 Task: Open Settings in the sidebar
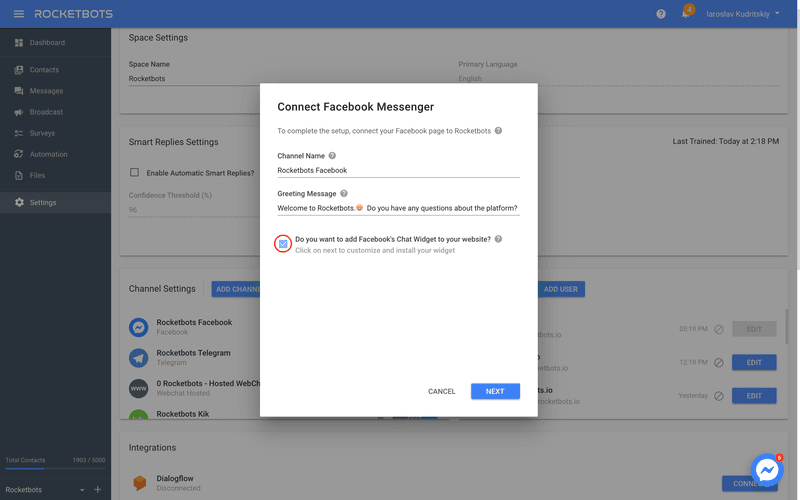[x=55, y=203]
